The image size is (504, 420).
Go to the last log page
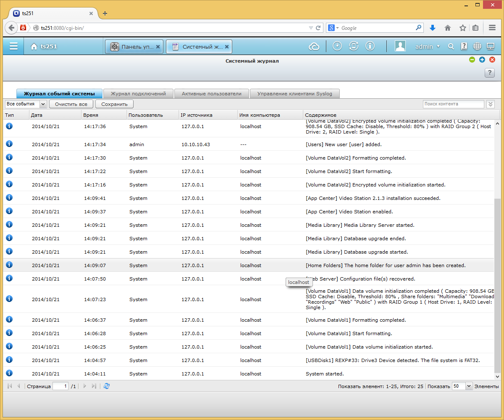point(94,386)
